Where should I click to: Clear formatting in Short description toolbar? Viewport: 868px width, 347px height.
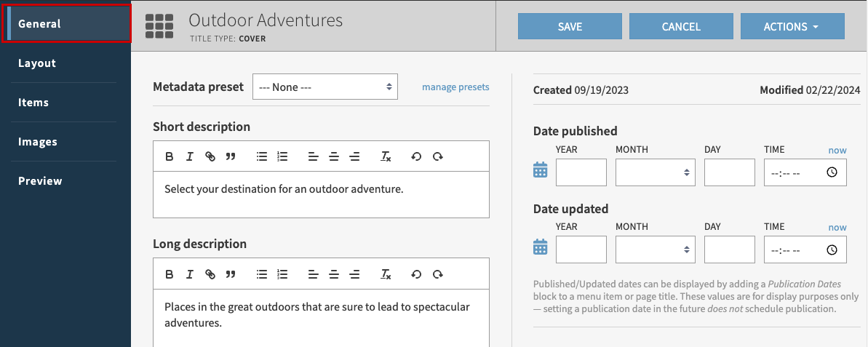[x=386, y=156]
